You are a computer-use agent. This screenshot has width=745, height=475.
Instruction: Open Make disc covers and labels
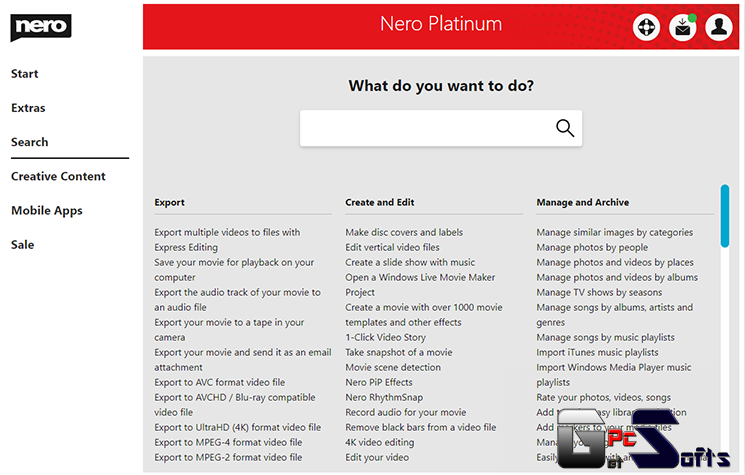point(404,232)
